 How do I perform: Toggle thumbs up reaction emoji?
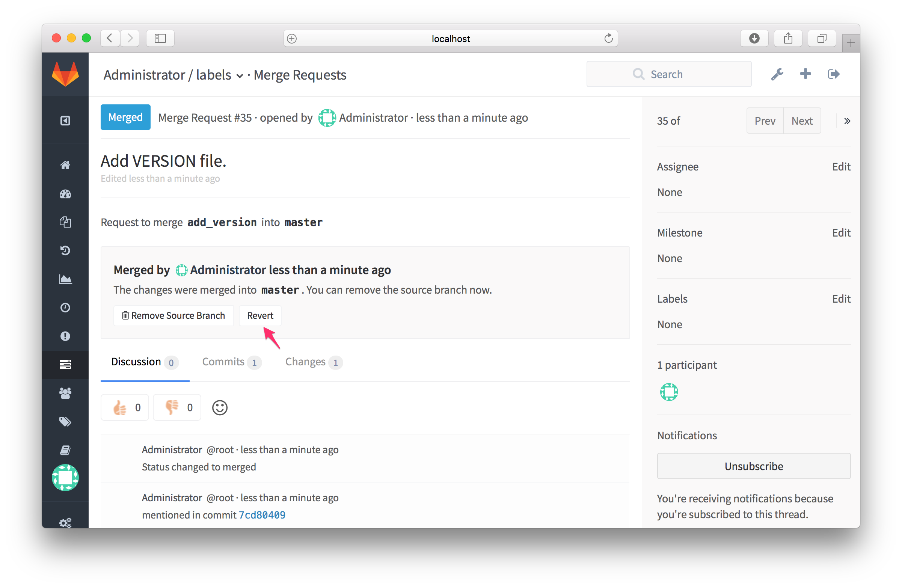point(126,407)
